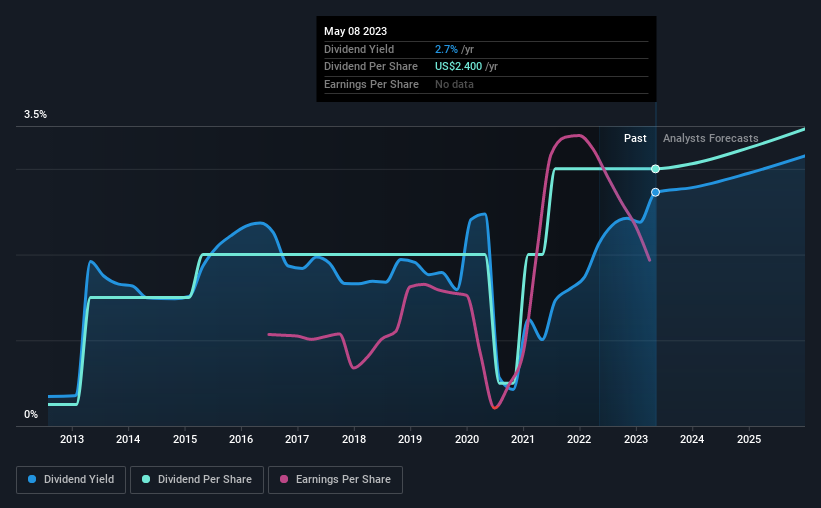Image resolution: width=821 pixels, height=508 pixels.
Task: Toggle the Dividend Per Share legend button
Action: click(x=197, y=480)
